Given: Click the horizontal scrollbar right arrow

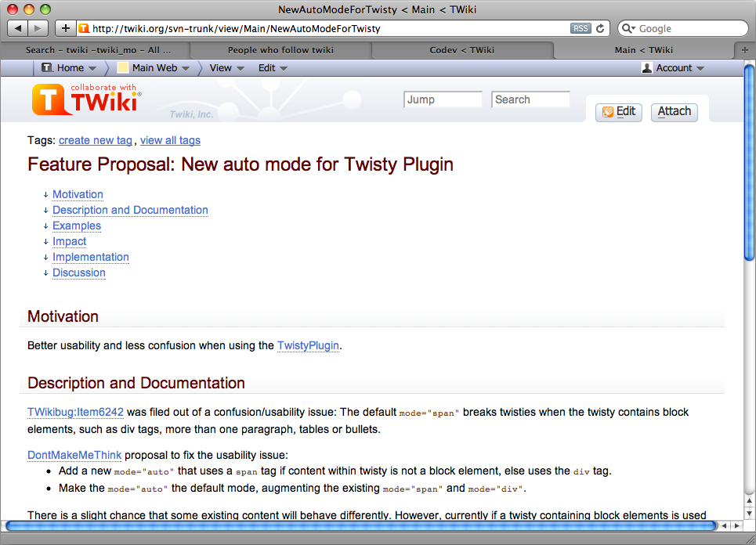Looking at the screenshot, I should 737,525.
